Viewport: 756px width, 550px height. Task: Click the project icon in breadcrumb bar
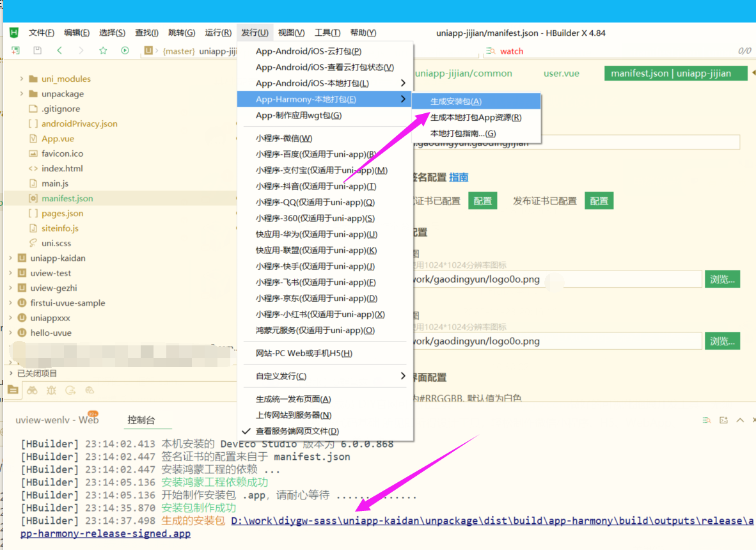tap(148, 50)
